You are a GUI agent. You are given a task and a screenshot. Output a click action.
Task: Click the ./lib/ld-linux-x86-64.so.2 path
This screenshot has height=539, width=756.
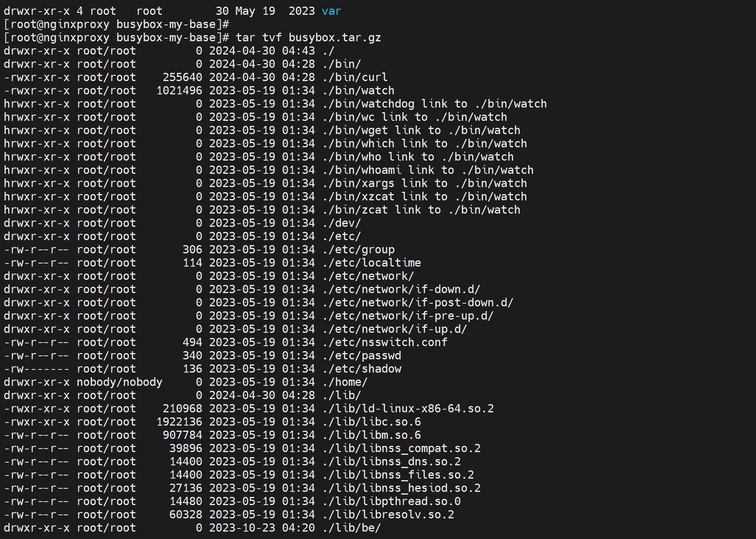pos(408,409)
